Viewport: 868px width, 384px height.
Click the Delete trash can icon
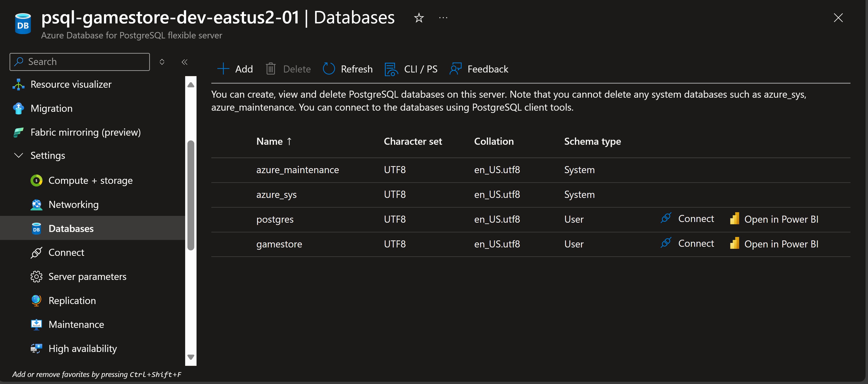point(271,69)
